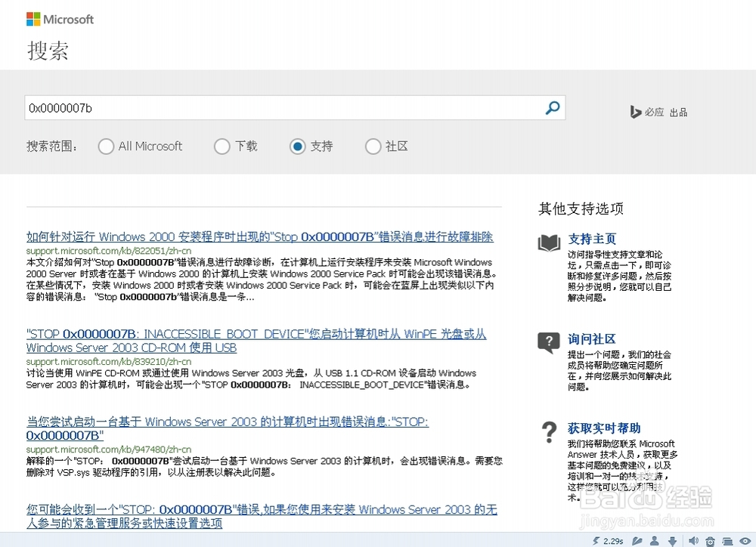The width and height of the screenshot is (756, 547).
Task: Click the download arrow icon in status bar
Action: coord(672,542)
